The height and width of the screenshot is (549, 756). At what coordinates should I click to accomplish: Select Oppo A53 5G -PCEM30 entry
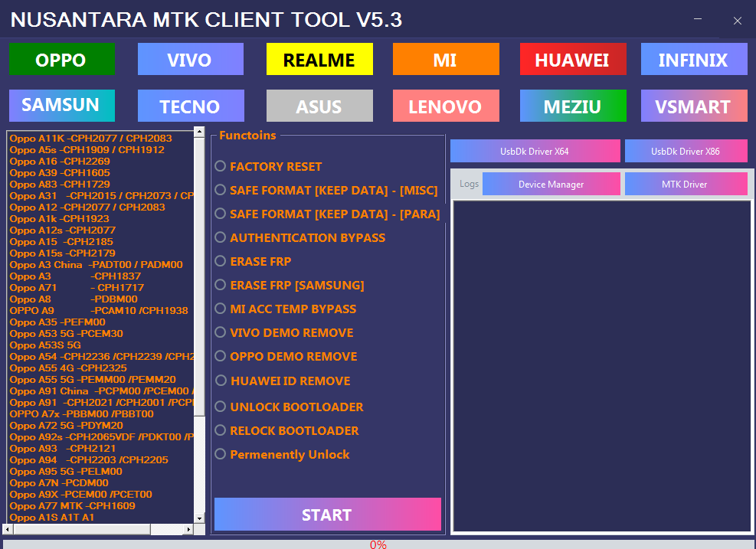click(x=67, y=334)
